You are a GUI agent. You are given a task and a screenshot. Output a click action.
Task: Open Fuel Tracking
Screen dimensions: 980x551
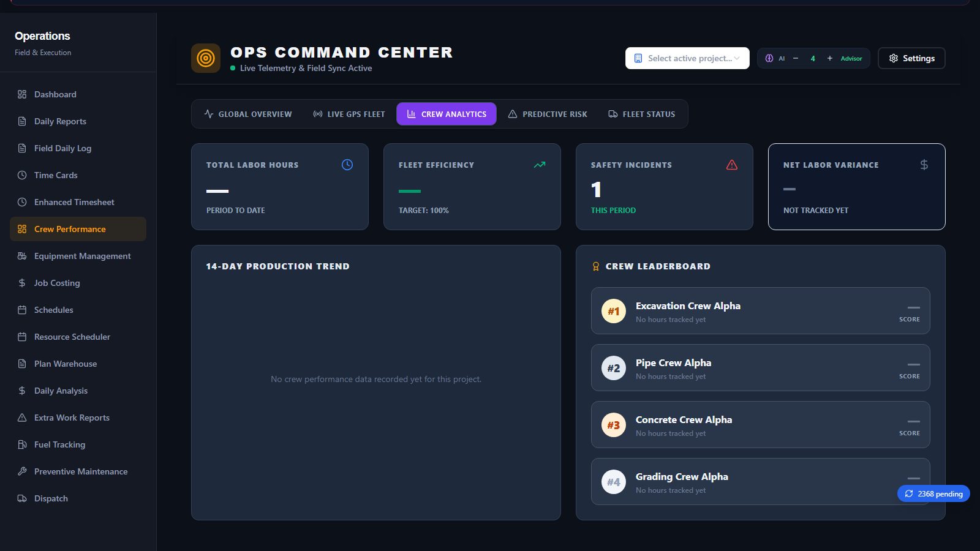pos(78,444)
